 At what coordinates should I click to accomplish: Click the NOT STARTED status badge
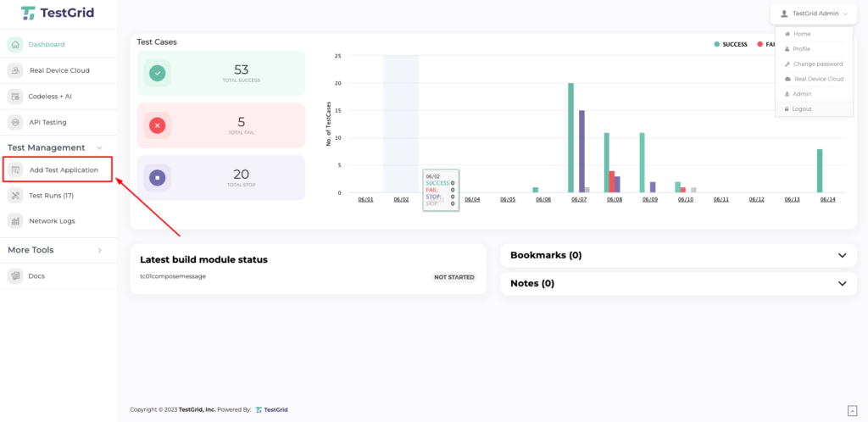click(x=454, y=277)
